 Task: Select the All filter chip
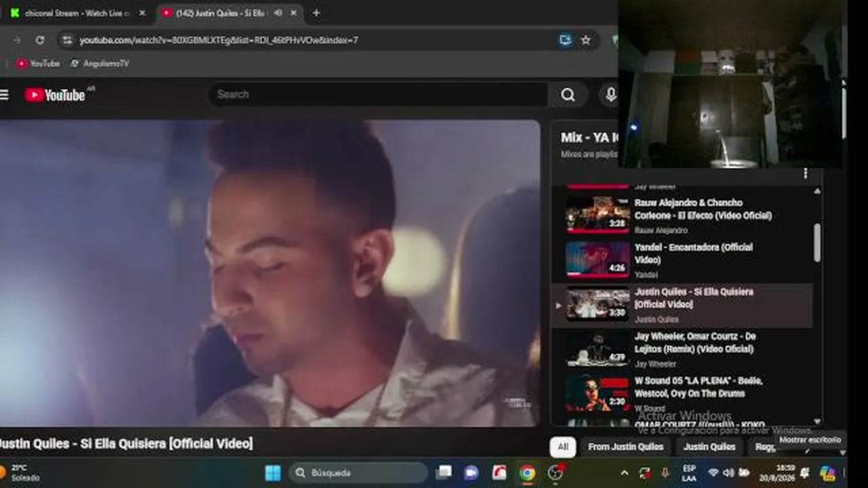(563, 447)
